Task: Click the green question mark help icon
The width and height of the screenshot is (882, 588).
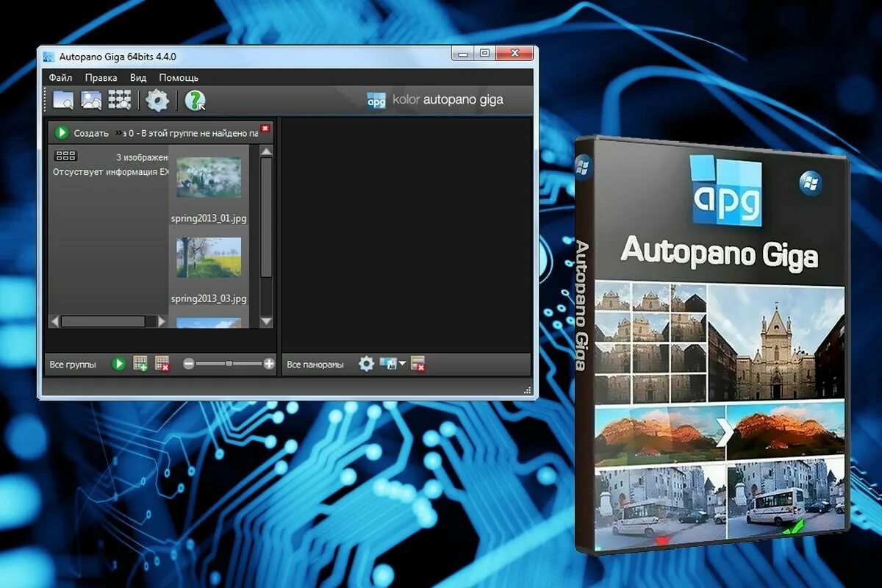Action: click(x=195, y=100)
